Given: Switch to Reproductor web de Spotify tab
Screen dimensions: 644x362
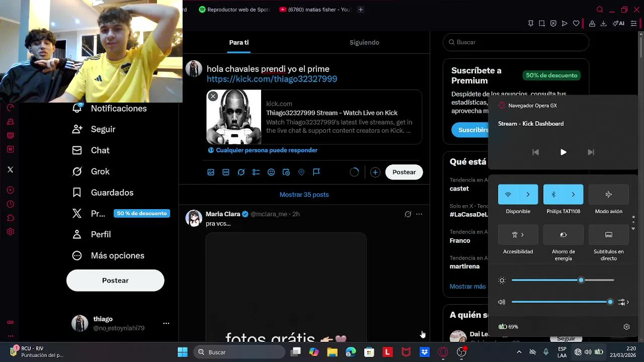Looking at the screenshot, I should [x=234, y=10].
